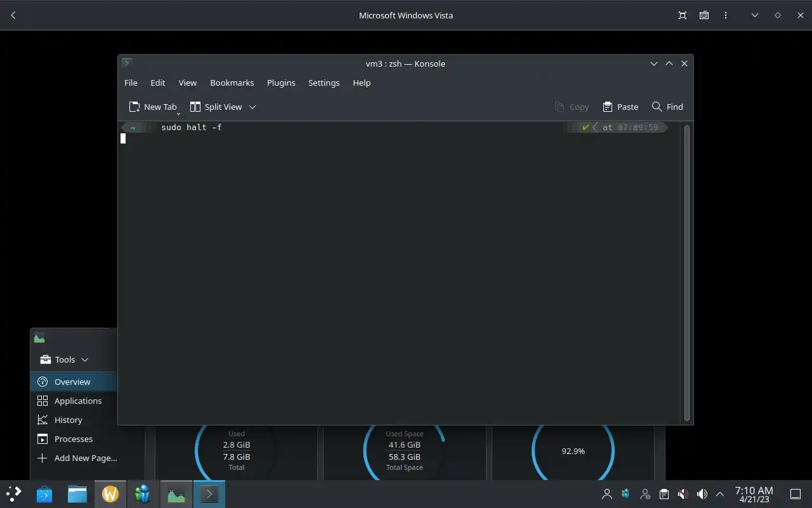This screenshot has height=508, width=812.
Task: Click the 'at 07:09:59' prompt timestamp
Action: [630, 127]
